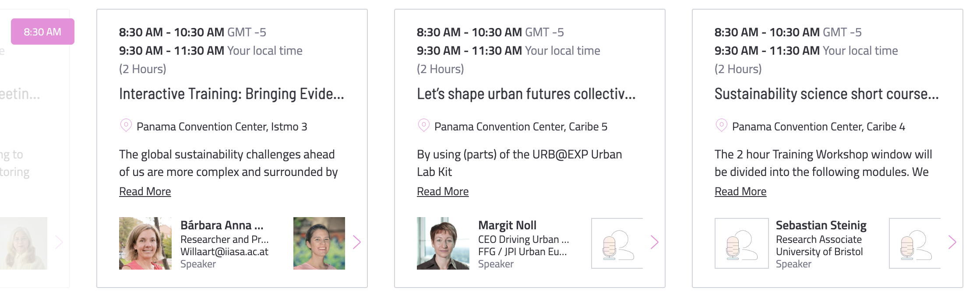The width and height of the screenshot is (980, 302).
Task: Show next speaker in urban futures card
Action: point(655,242)
